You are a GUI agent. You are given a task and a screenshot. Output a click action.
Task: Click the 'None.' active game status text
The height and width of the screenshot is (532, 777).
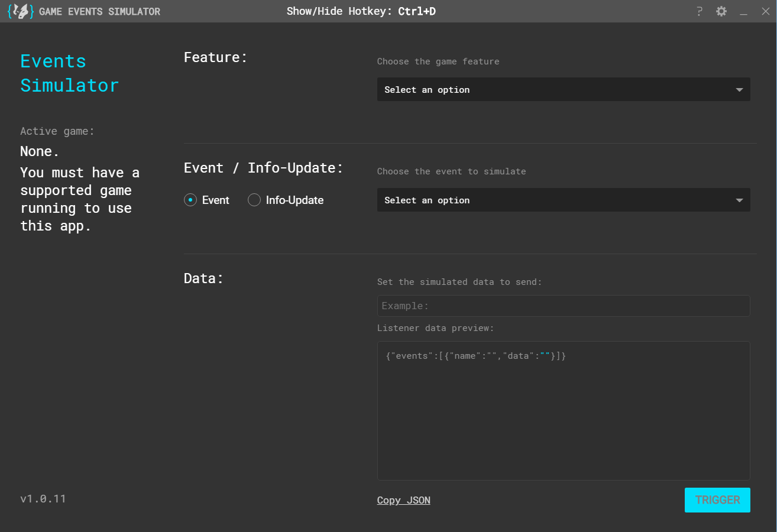pyautogui.click(x=40, y=152)
